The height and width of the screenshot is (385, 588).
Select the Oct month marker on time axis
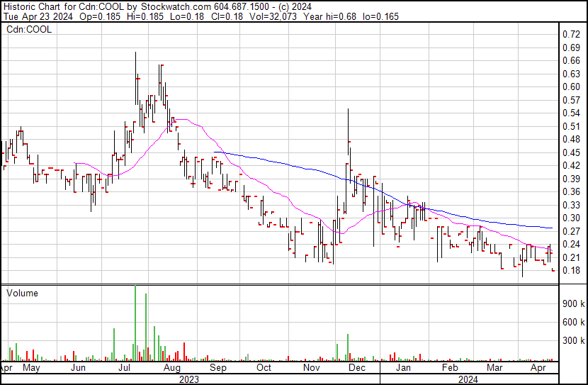[x=264, y=369]
